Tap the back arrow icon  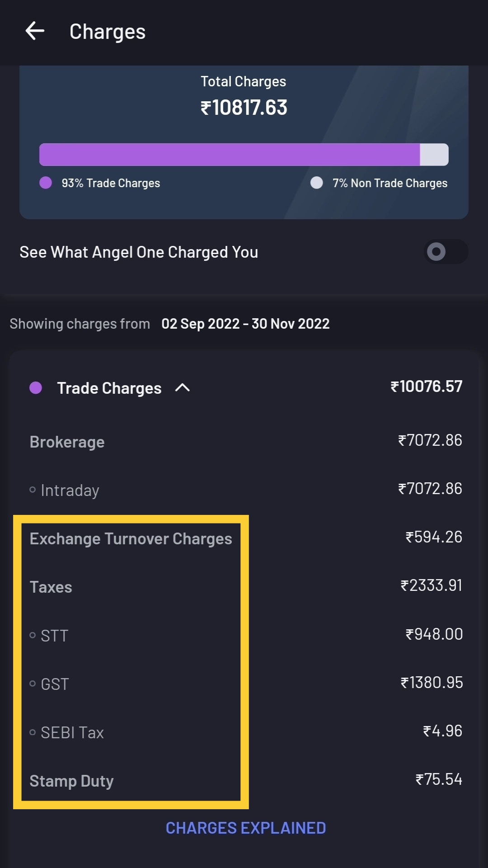tap(35, 31)
